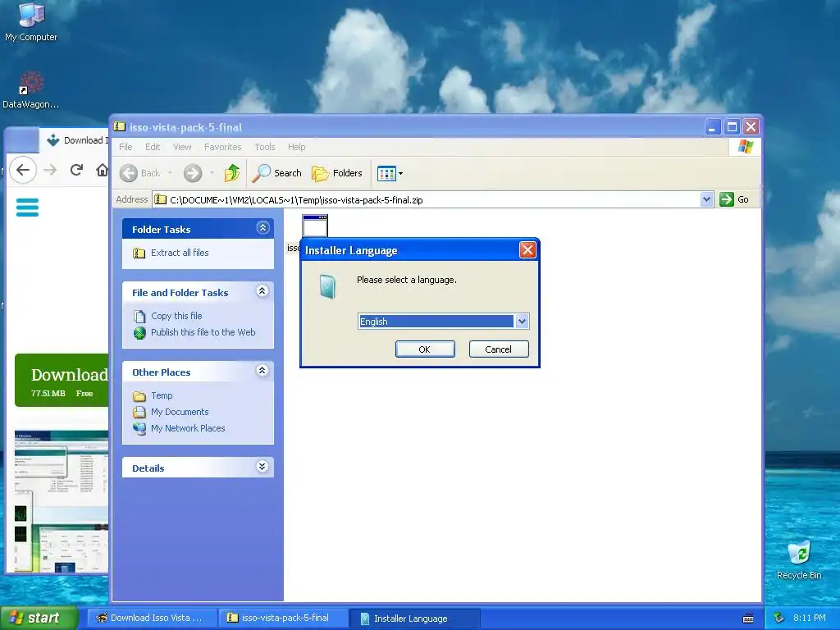Click the Back button in Explorer toolbar
Screen dimensions: 840x630
139,173
